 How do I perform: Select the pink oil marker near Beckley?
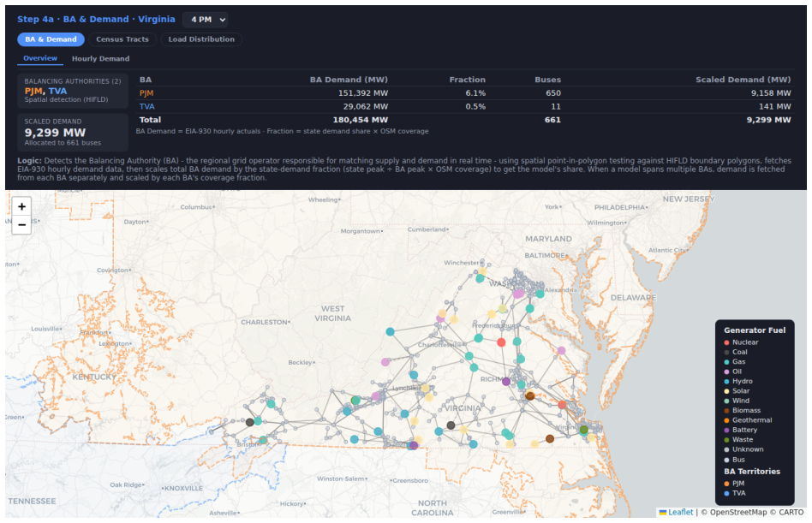pos(385,362)
